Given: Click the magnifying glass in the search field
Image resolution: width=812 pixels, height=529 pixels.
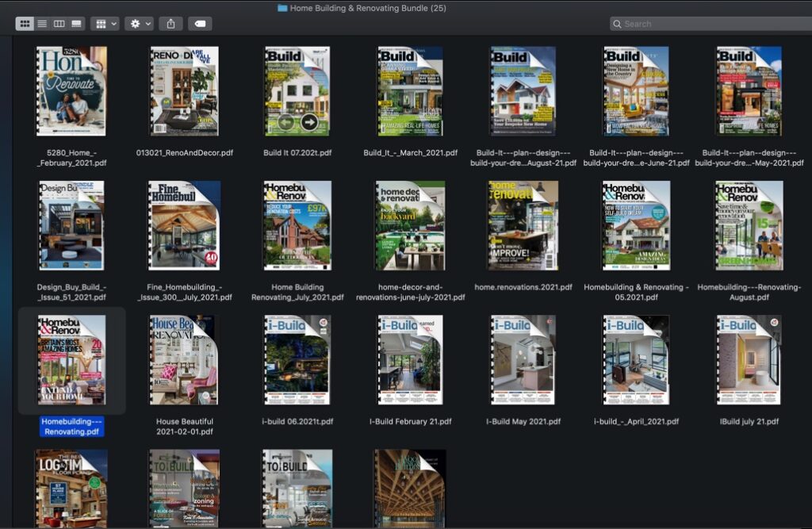Looking at the screenshot, I should [617, 24].
